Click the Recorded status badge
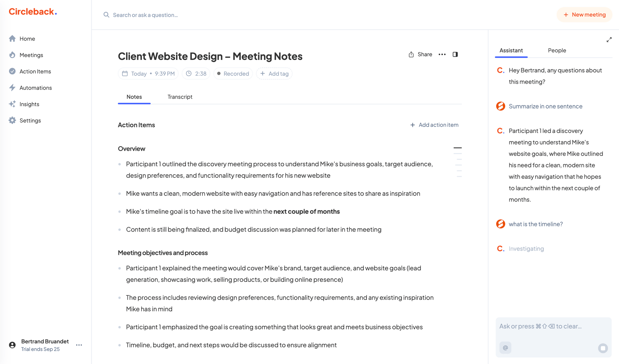 coord(233,73)
